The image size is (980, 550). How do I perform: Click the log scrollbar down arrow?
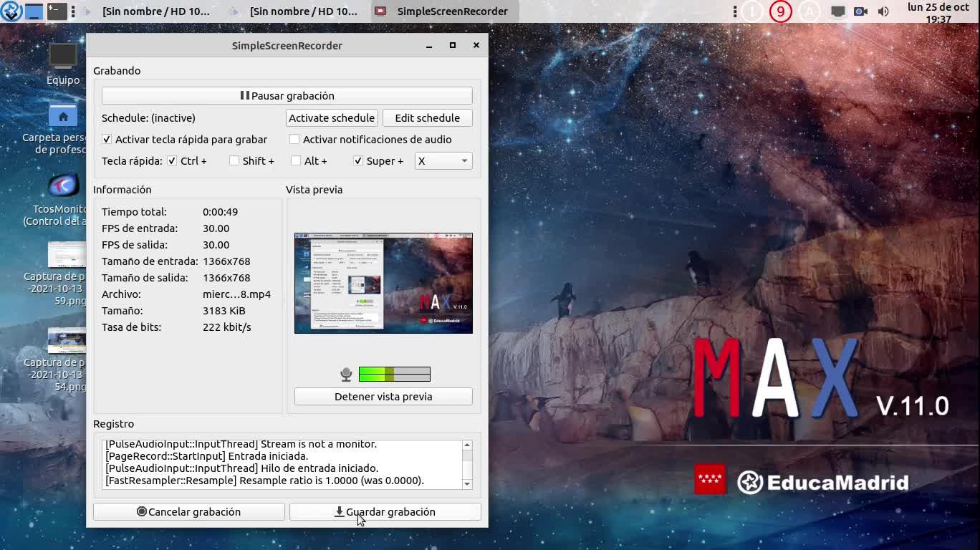coord(467,485)
